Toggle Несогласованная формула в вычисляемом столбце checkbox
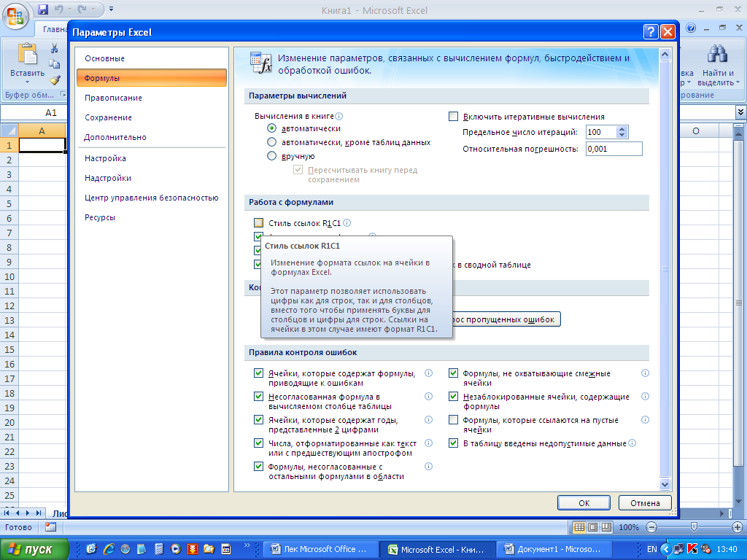 pyautogui.click(x=259, y=397)
